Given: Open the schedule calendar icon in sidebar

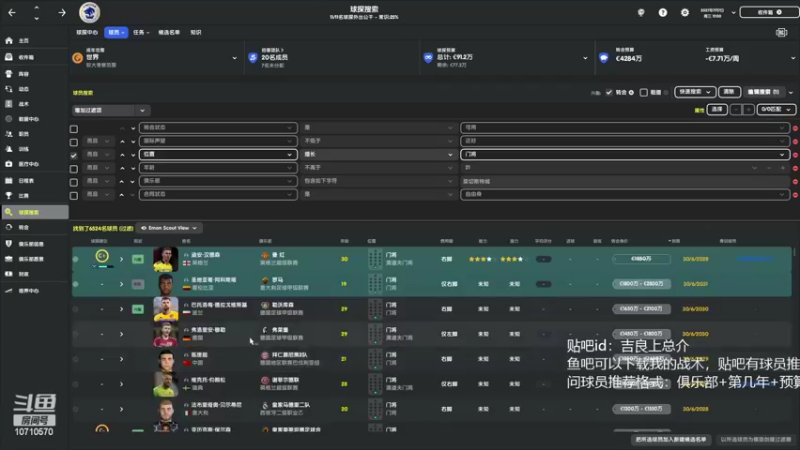Looking at the screenshot, I should click(x=9, y=180).
